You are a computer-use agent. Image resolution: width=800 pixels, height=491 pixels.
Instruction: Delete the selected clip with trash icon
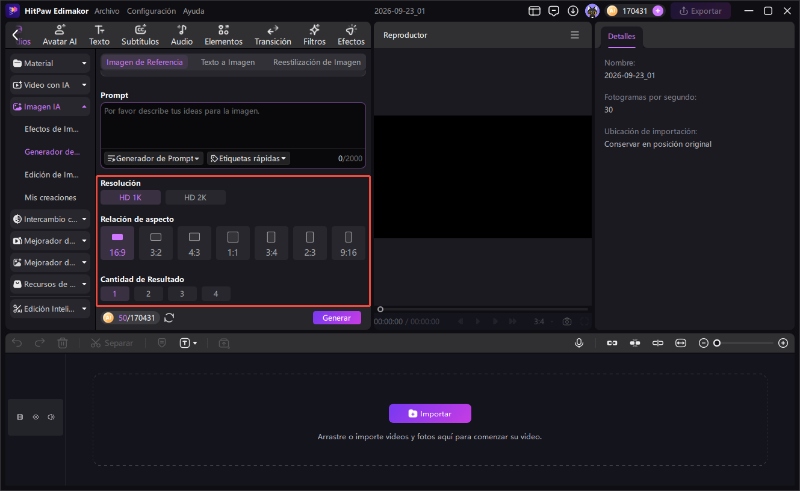pyautogui.click(x=63, y=343)
